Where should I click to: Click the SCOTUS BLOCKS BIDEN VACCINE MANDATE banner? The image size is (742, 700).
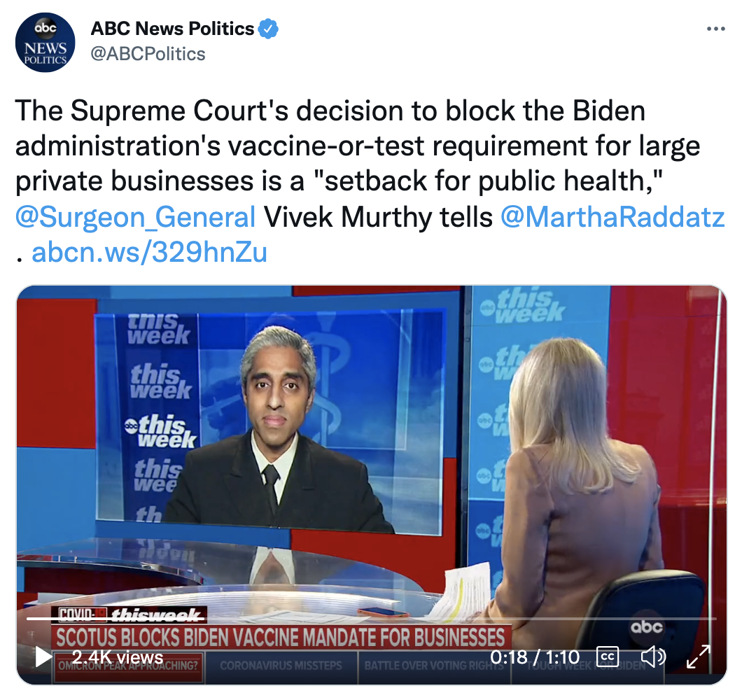point(281,637)
